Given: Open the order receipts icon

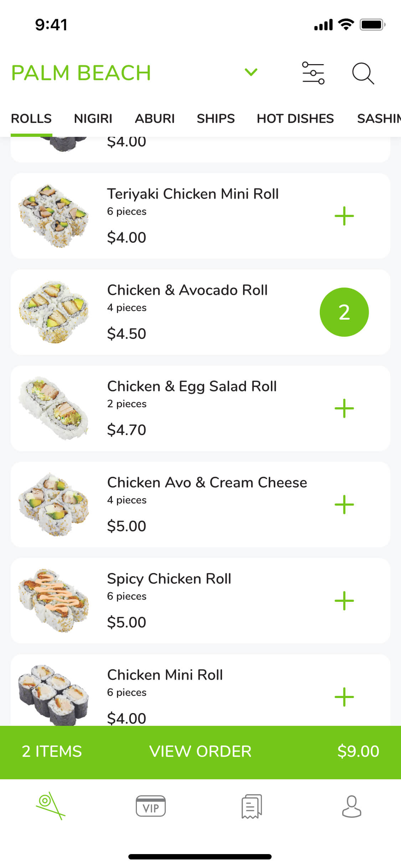Looking at the screenshot, I should click(251, 806).
